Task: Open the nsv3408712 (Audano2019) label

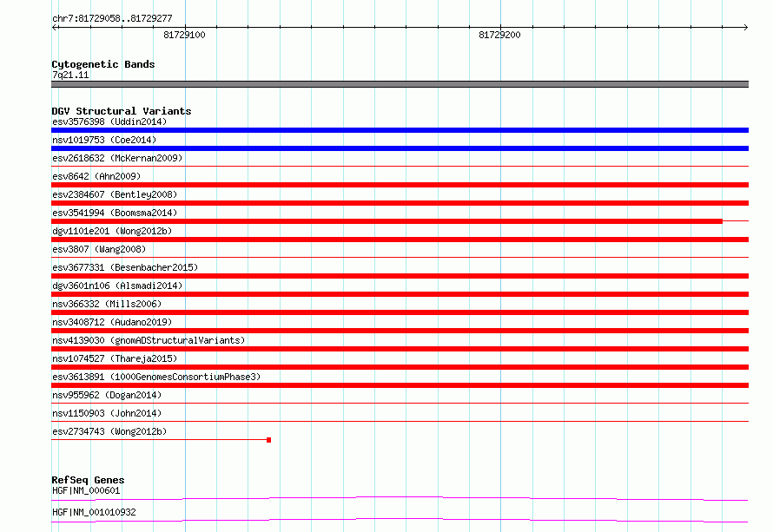Action: pyautogui.click(x=112, y=322)
